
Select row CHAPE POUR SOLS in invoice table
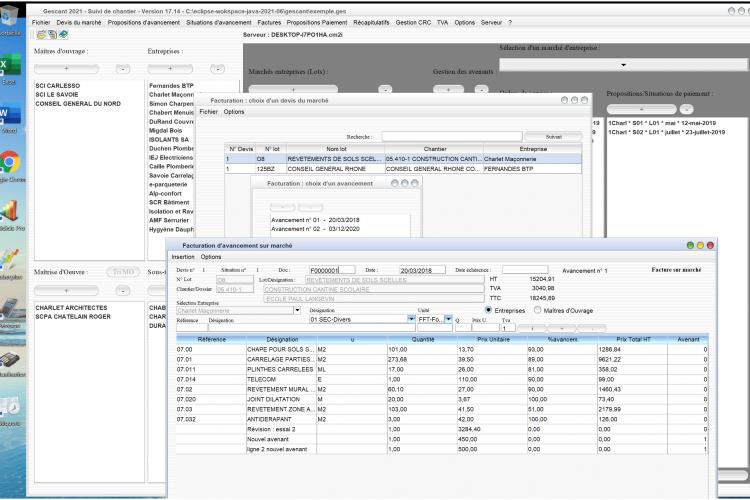[x=441, y=349]
